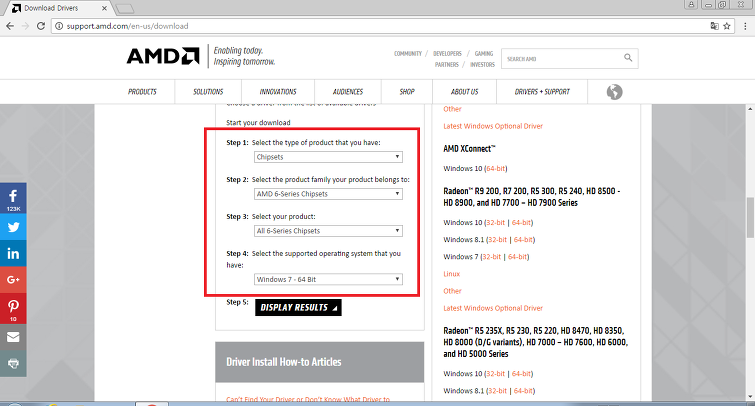755x406 pixels.
Task: Open the INVESTORS link
Action: click(x=482, y=65)
